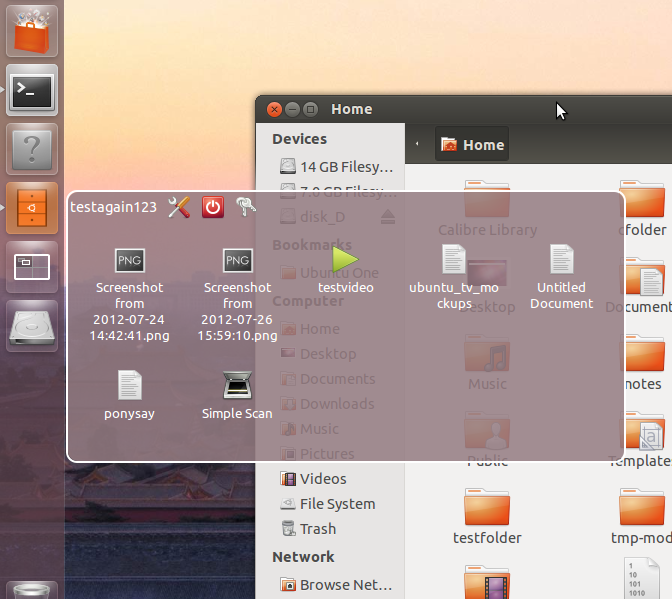Open File System in Nautilus sidebar
672x599 pixels.
click(327, 504)
